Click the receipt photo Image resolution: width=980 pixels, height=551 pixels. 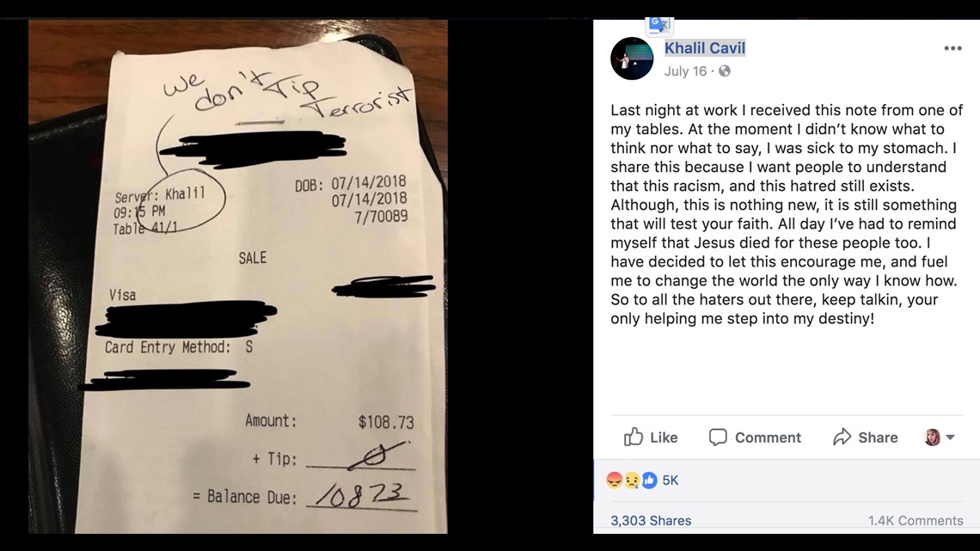coord(238,276)
